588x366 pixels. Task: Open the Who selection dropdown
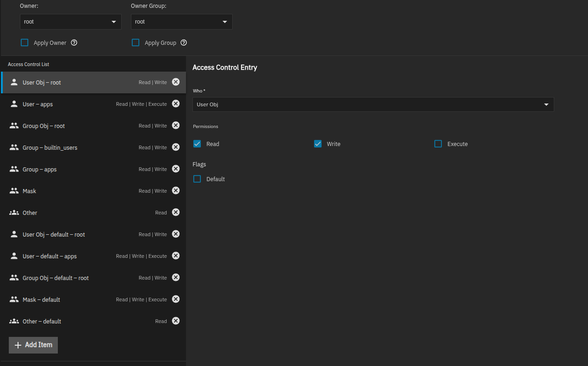tap(373, 104)
